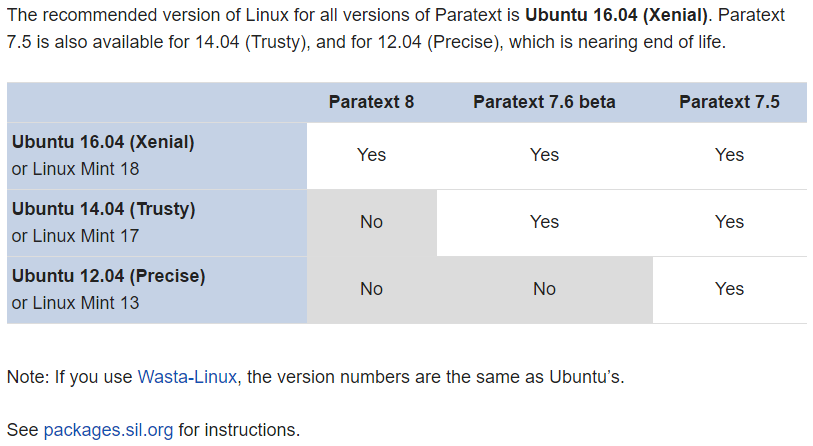Open the Wasta-Linux link
813x446 pixels.
tap(187, 377)
